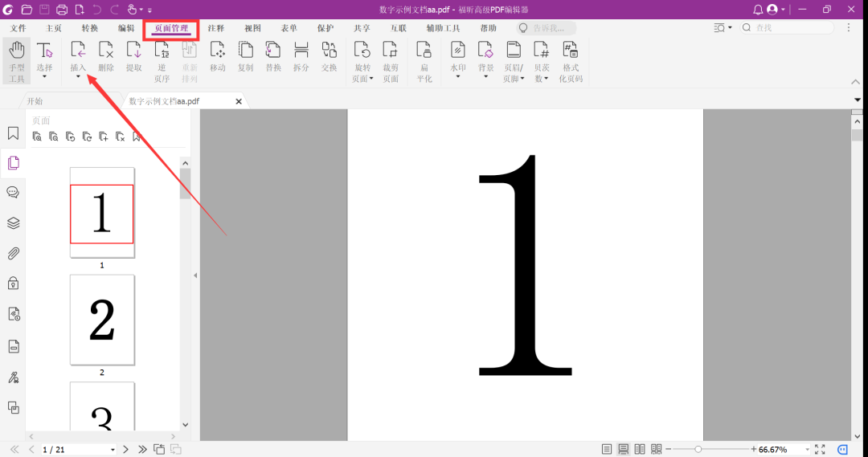Go to next page arrow button
The height and width of the screenshot is (457, 868).
click(x=125, y=449)
